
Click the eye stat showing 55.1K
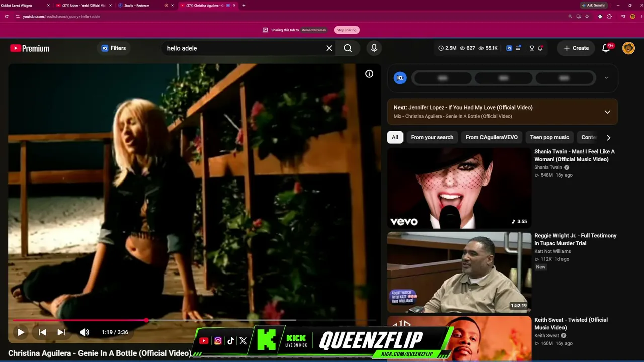[x=488, y=48]
